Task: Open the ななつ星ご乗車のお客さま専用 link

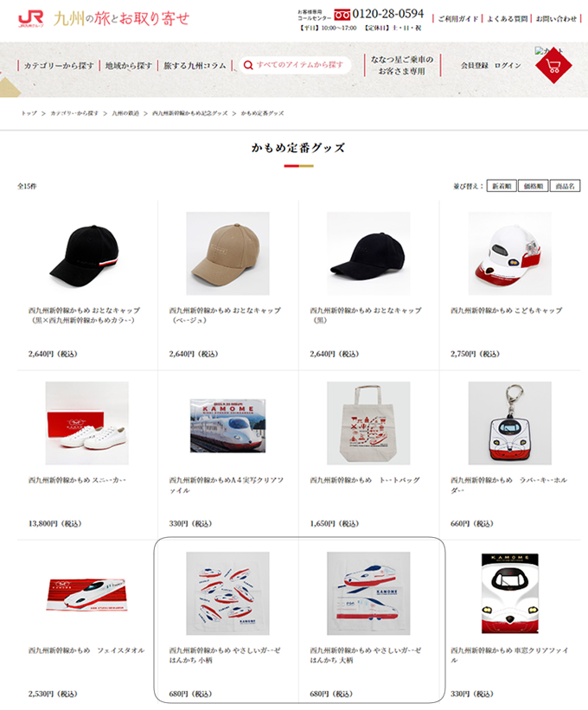Action: click(402, 65)
